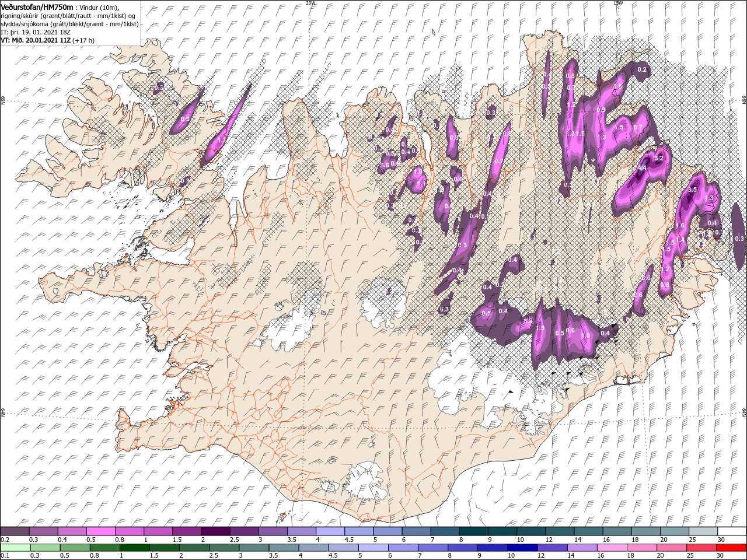This screenshot has width=747, height=560.
Task: Click the darkest purple snow swatch labeled 2
Action: [x=215, y=531]
